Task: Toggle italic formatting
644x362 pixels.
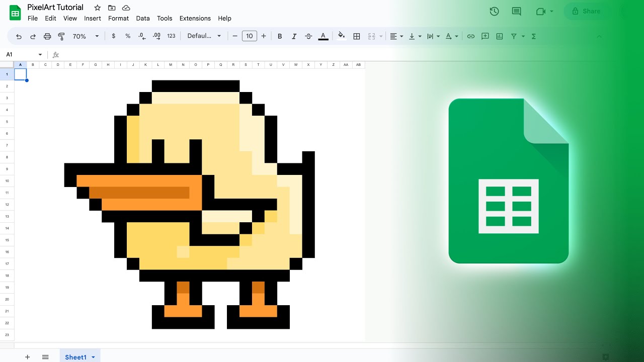Action: click(x=294, y=36)
